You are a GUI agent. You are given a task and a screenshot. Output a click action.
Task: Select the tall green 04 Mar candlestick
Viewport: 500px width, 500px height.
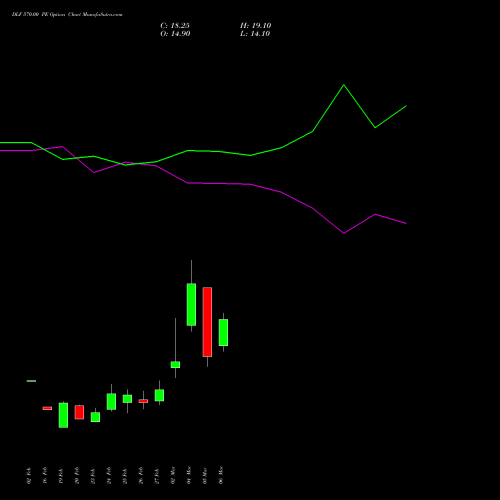click(x=191, y=304)
